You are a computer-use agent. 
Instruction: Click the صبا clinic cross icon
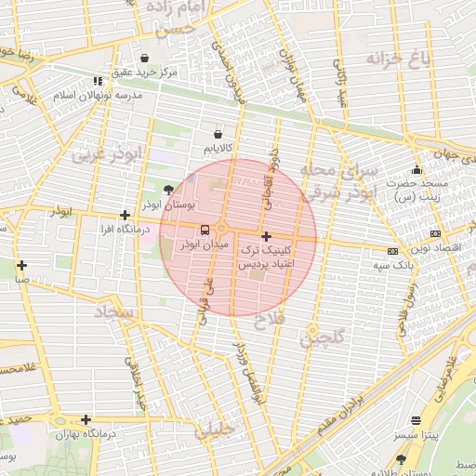pos(21,266)
